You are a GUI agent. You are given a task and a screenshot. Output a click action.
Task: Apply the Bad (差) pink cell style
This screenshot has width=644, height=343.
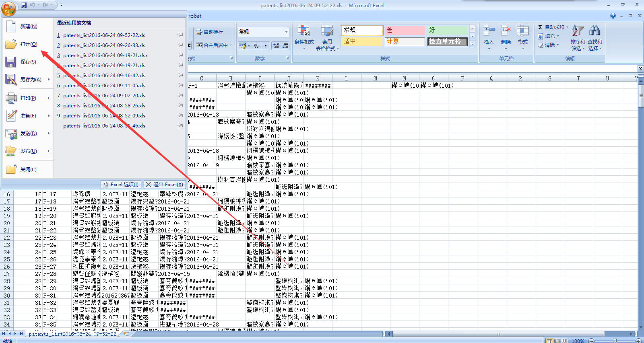pyautogui.click(x=405, y=30)
